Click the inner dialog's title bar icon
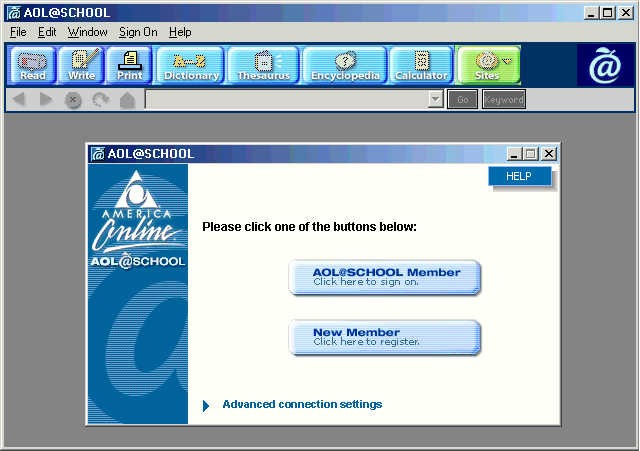The image size is (640, 451). pos(98,154)
